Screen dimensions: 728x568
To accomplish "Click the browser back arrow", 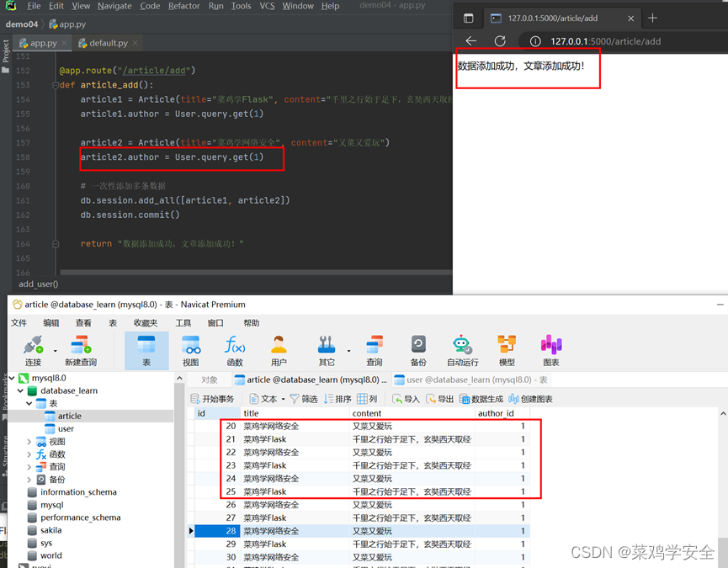I will pos(470,41).
